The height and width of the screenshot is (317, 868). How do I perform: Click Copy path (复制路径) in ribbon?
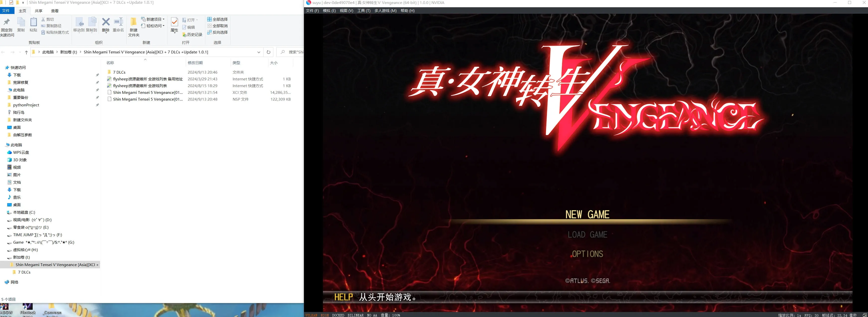pyautogui.click(x=51, y=26)
